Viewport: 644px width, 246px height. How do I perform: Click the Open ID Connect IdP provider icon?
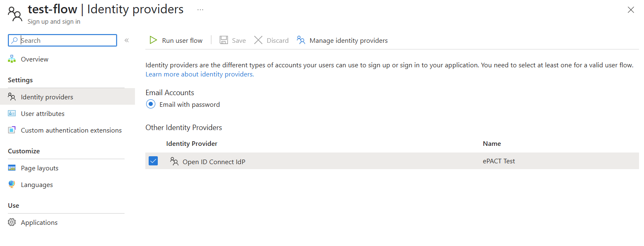click(x=174, y=161)
